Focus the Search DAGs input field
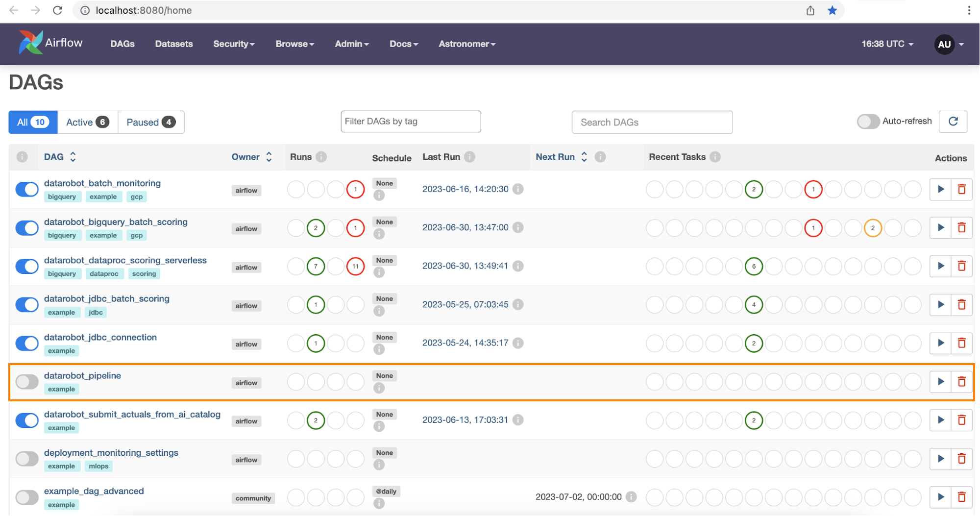 [652, 122]
